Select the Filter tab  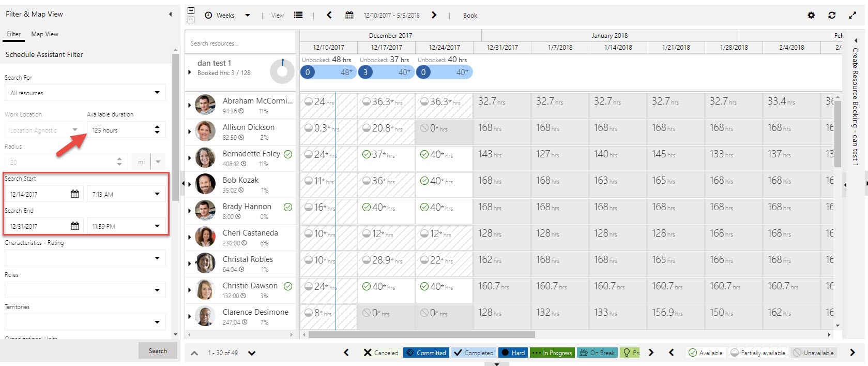point(14,34)
